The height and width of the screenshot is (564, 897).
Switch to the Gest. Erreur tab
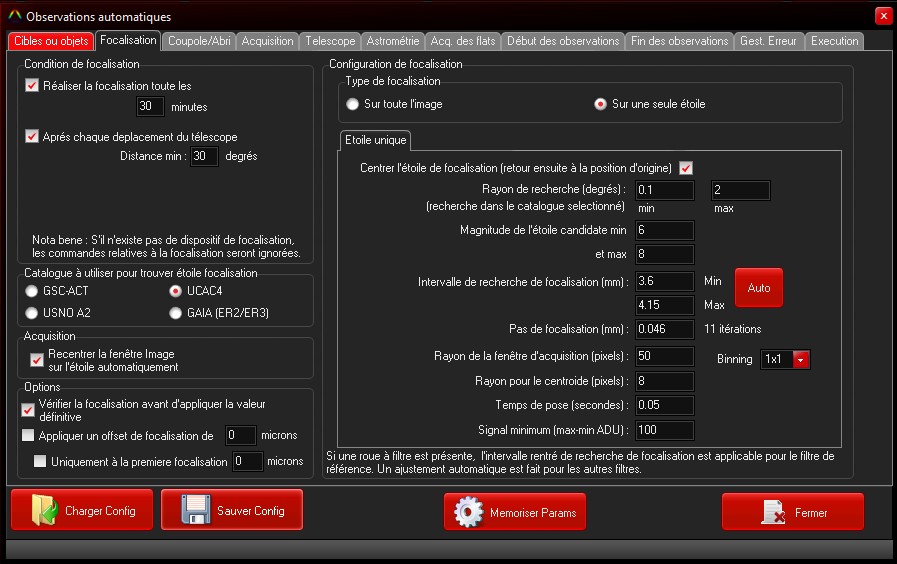coord(768,41)
